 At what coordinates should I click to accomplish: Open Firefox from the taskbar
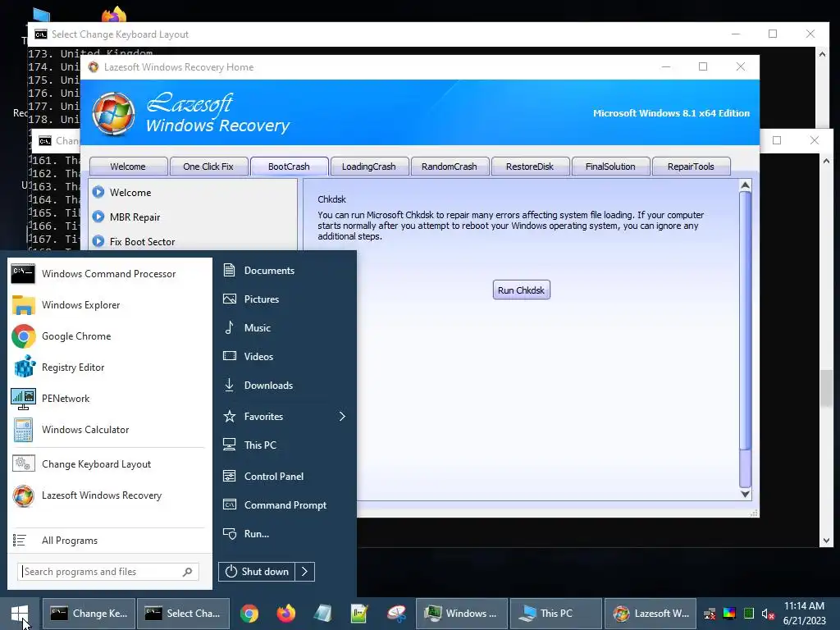285,614
